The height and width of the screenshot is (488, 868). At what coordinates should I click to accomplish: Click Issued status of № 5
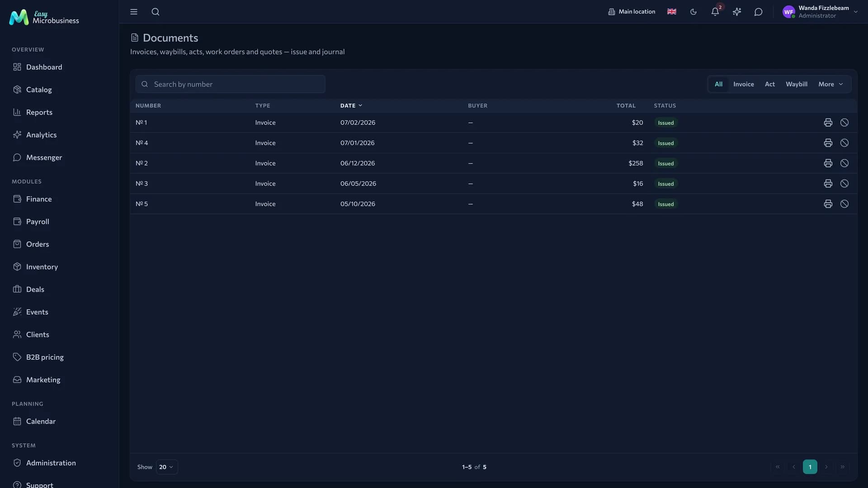[665, 204]
